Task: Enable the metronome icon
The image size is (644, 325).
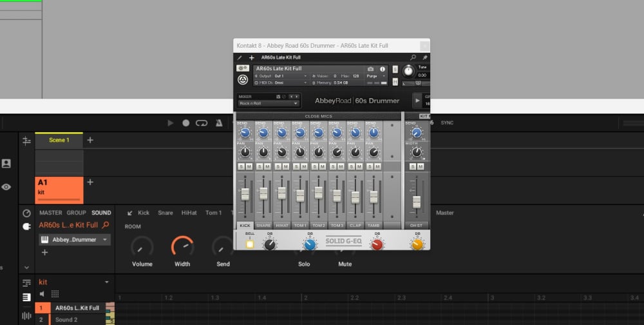Action: coord(219,123)
